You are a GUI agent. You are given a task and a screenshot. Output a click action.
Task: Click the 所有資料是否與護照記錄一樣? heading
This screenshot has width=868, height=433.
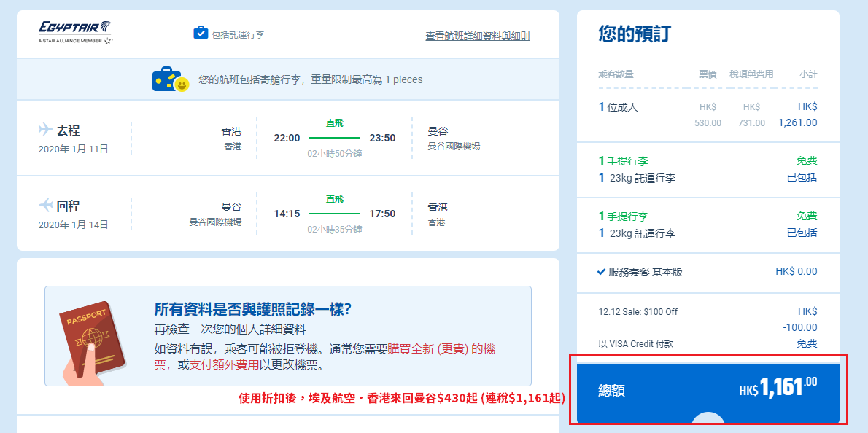(254, 309)
